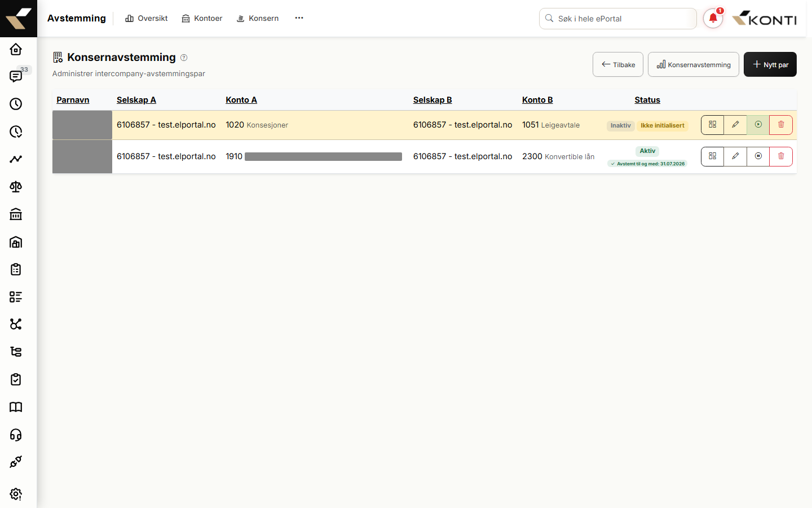This screenshot has width=812, height=508.
Task: Edit the 2300 Konvertible lån pair with pencil
Action: (x=735, y=156)
